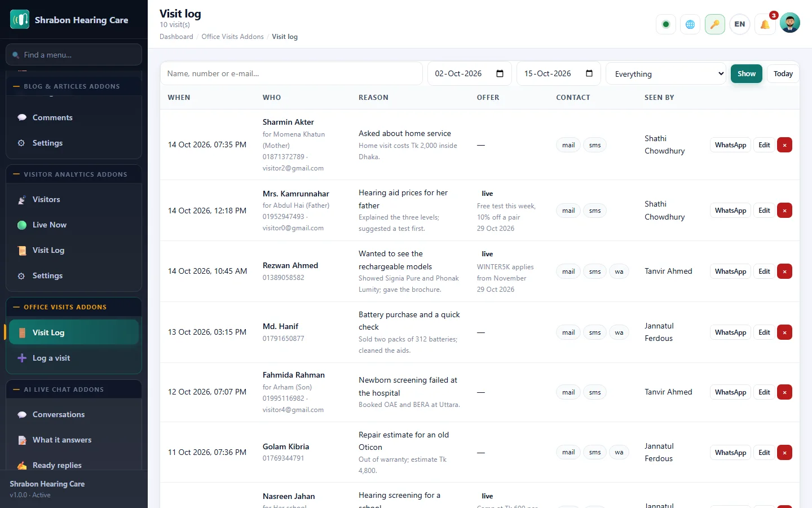This screenshot has height=508, width=812.
Task: Delete Golam Kibria's visit with red x
Action: (x=784, y=453)
